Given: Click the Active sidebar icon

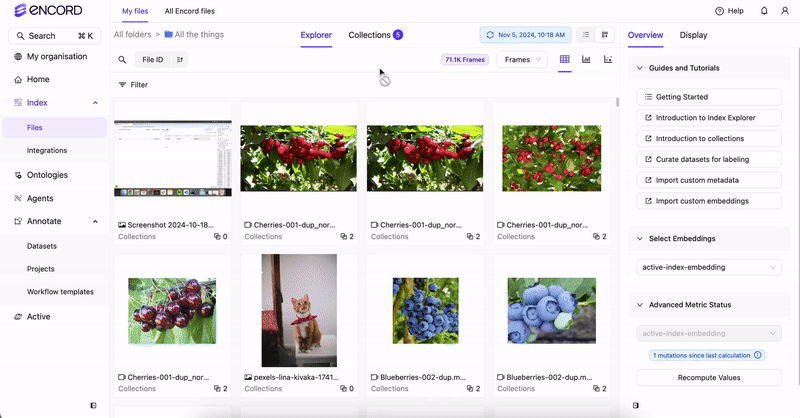Looking at the screenshot, I should point(18,317).
